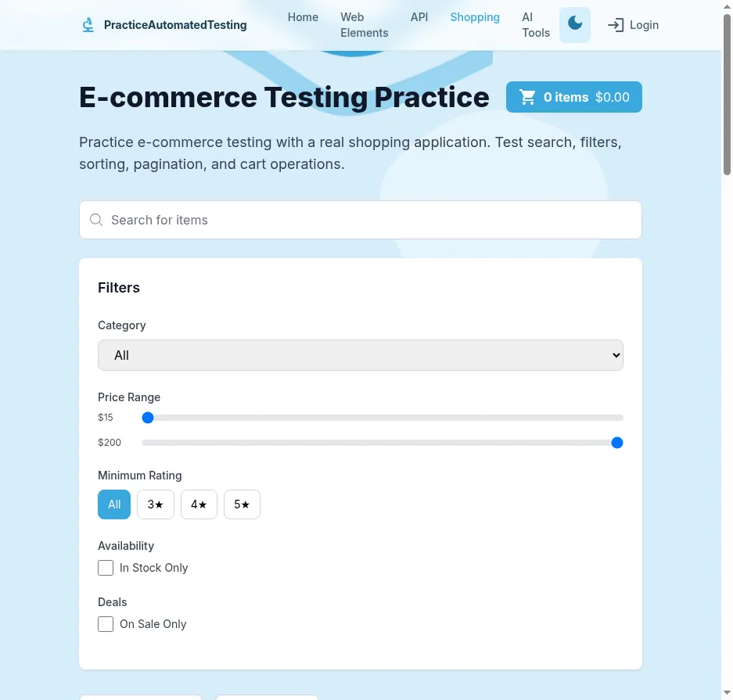Switch to the Shopping nav tab
The height and width of the screenshot is (700, 733).
(x=475, y=17)
